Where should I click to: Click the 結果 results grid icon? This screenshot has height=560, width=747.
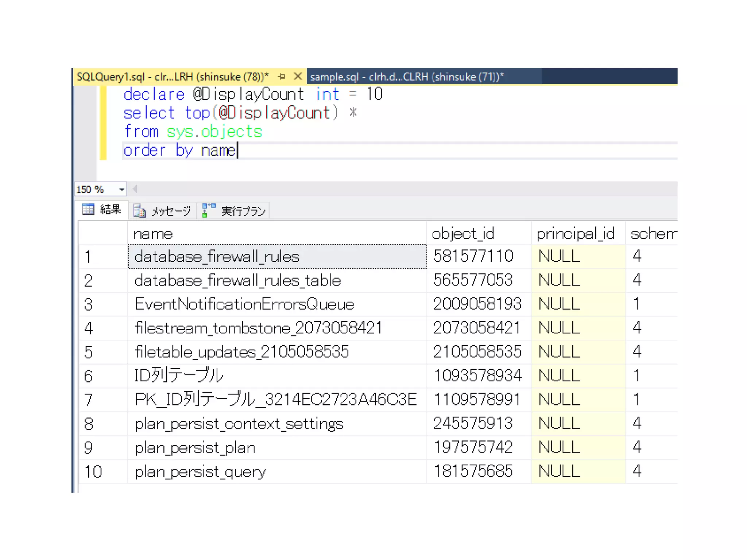pos(88,209)
